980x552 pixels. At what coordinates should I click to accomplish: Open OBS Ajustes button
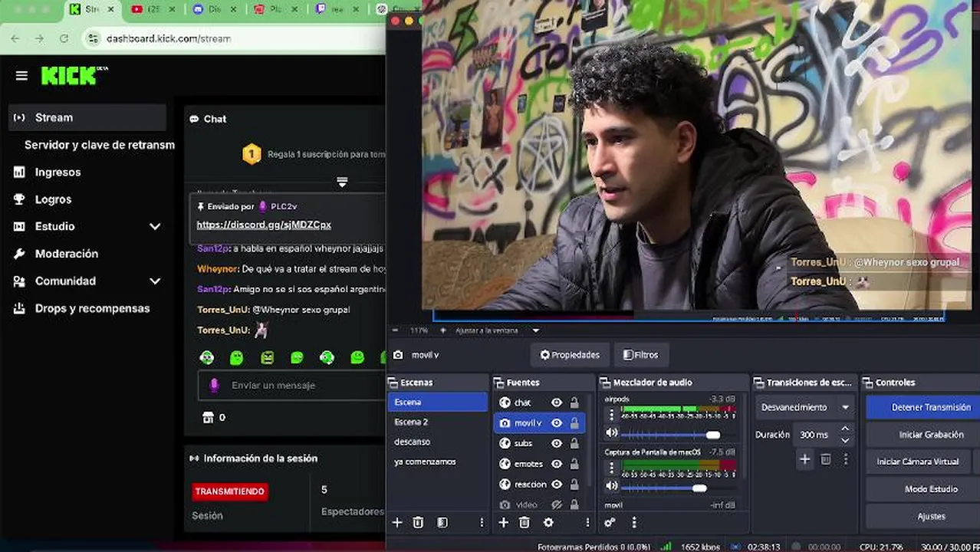coord(923,516)
